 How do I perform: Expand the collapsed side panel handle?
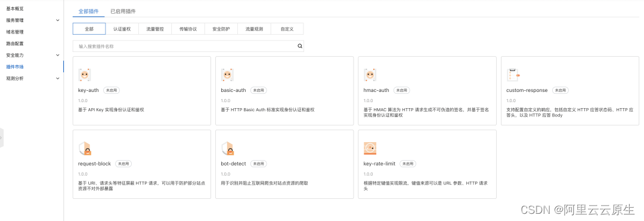(x=2, y=137)
